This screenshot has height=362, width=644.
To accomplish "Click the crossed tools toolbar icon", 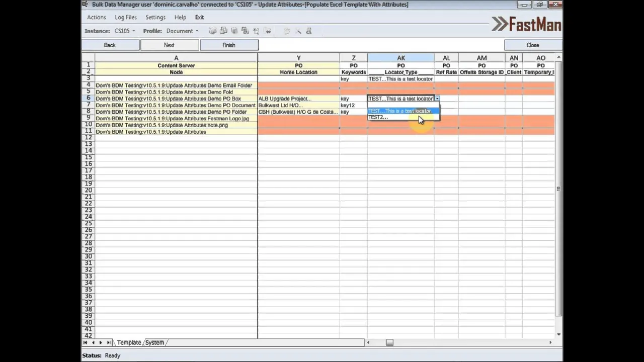I will pyautogui.click(x=298, y=31).
